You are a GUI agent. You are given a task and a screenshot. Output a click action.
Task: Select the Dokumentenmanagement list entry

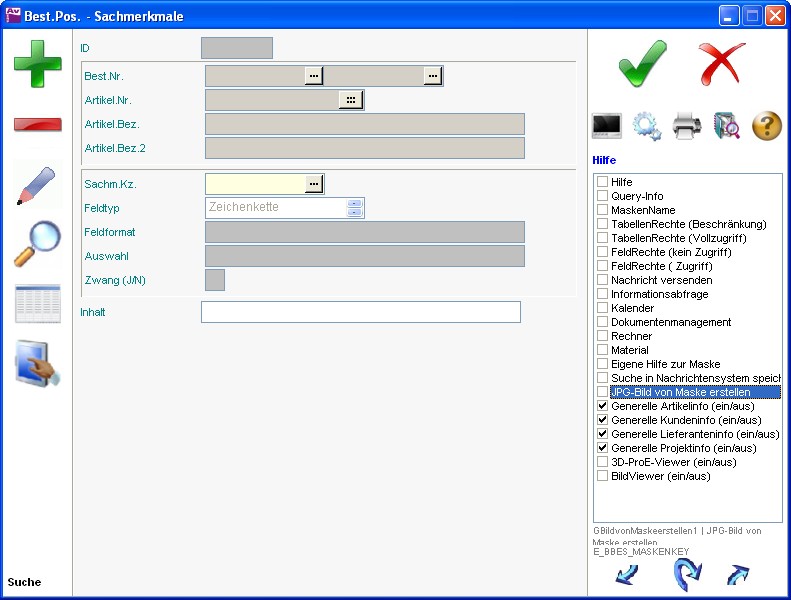click(x=670, y=323)
